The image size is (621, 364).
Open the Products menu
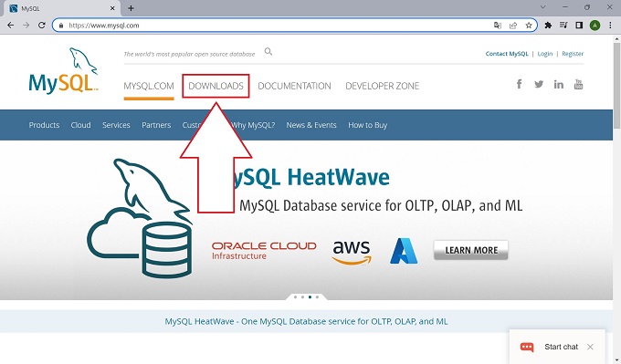click(44, 125)
